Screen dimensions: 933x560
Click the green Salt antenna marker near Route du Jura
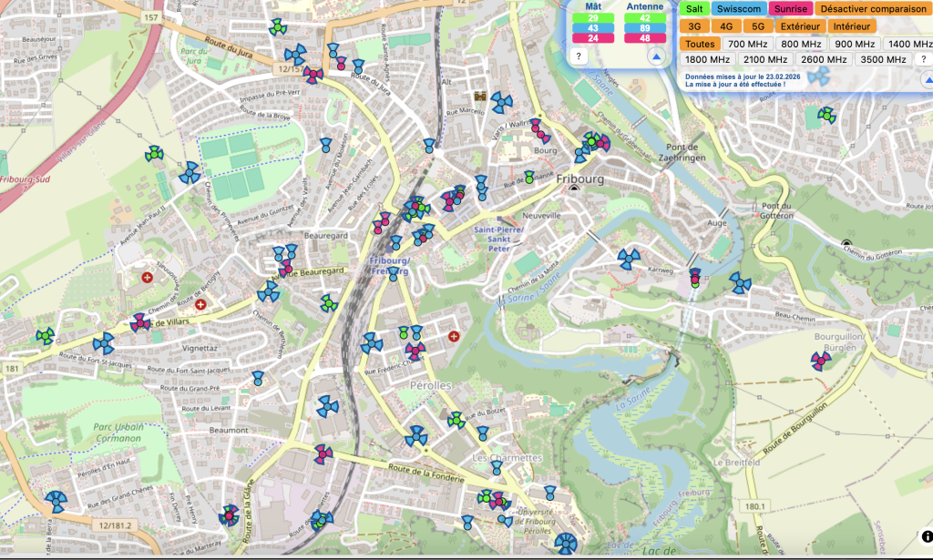pos(278,27)
